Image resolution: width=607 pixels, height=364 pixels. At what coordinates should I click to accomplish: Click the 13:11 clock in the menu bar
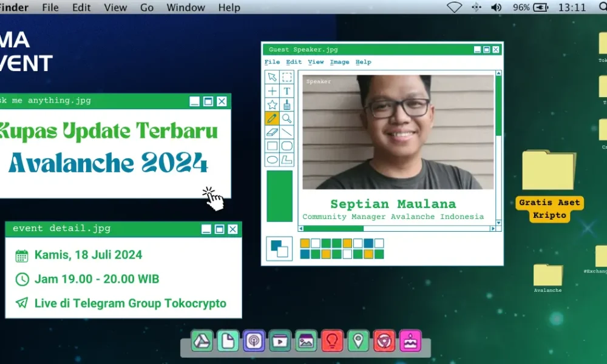point(572,7)
